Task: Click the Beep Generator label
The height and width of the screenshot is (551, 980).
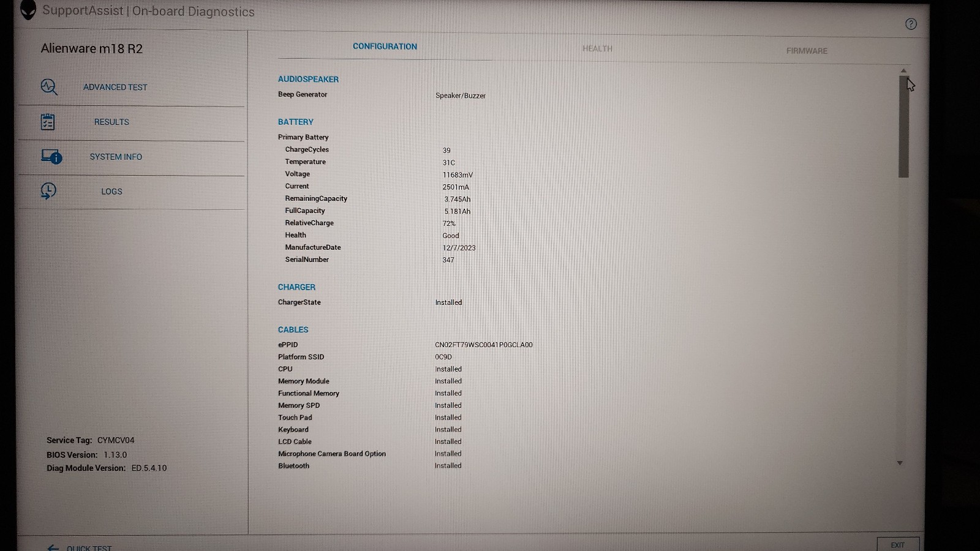Action: pos(303,94)
